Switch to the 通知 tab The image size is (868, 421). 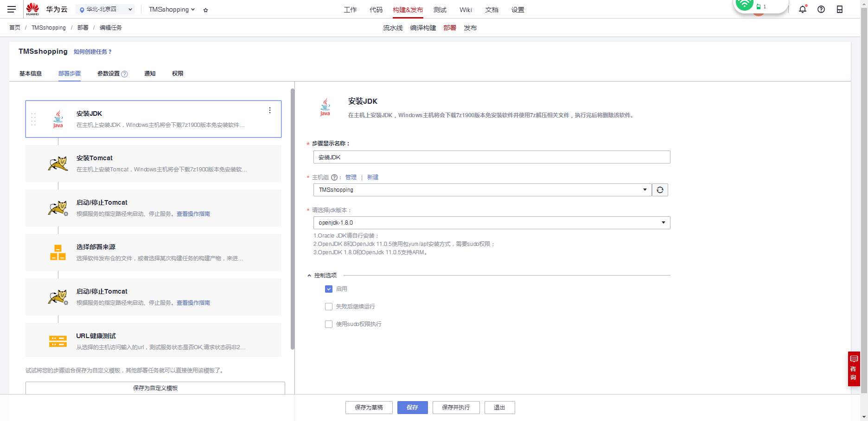pyautogui.click(x=150, y=74)
